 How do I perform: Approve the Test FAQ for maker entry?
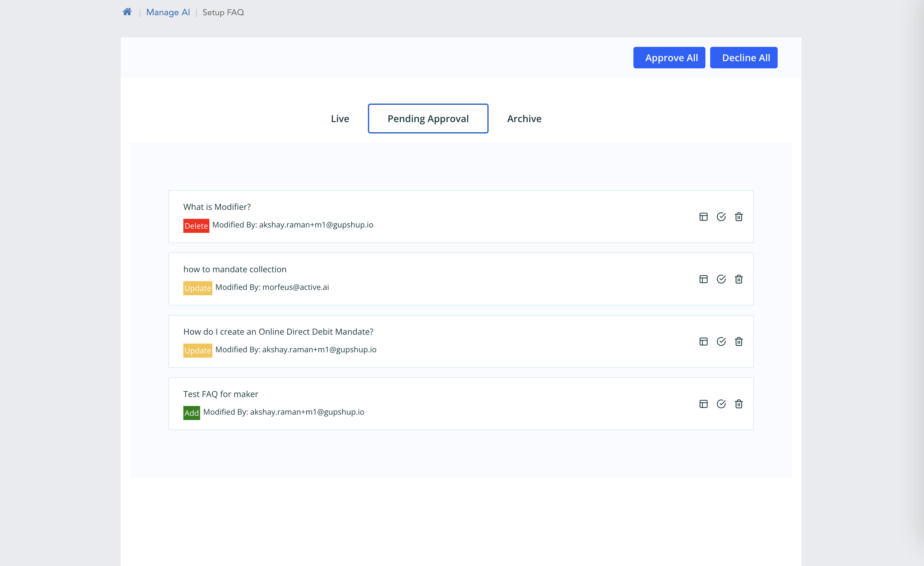click(x=721, y=404)
